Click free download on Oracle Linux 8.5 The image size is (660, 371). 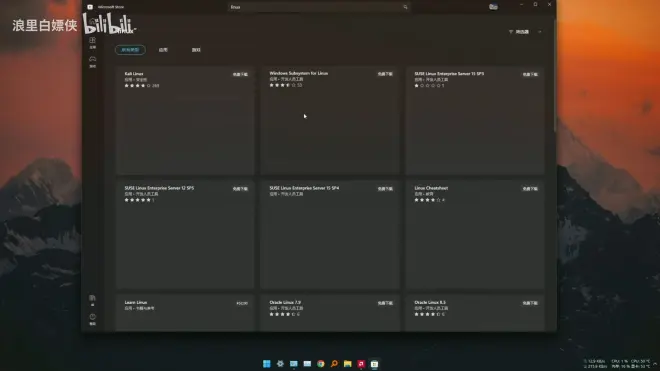530,303
